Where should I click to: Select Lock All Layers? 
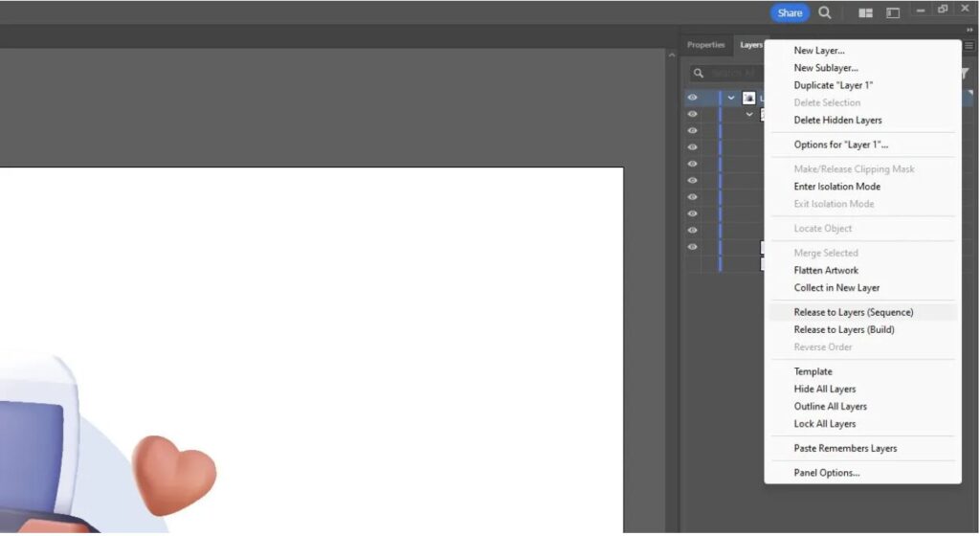[824, 424]
